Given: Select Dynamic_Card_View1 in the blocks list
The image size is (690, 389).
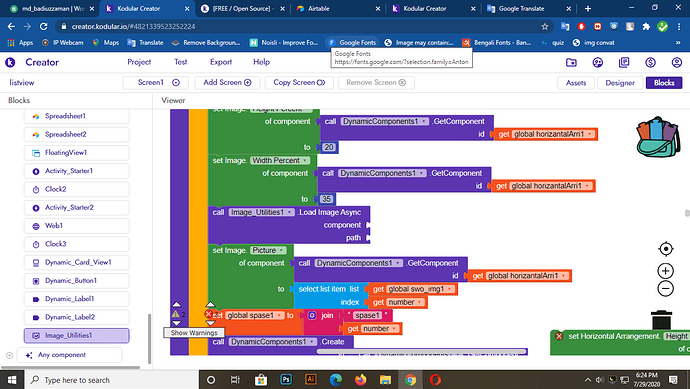Looking at the screenshot, I should (x=77, y=262).
